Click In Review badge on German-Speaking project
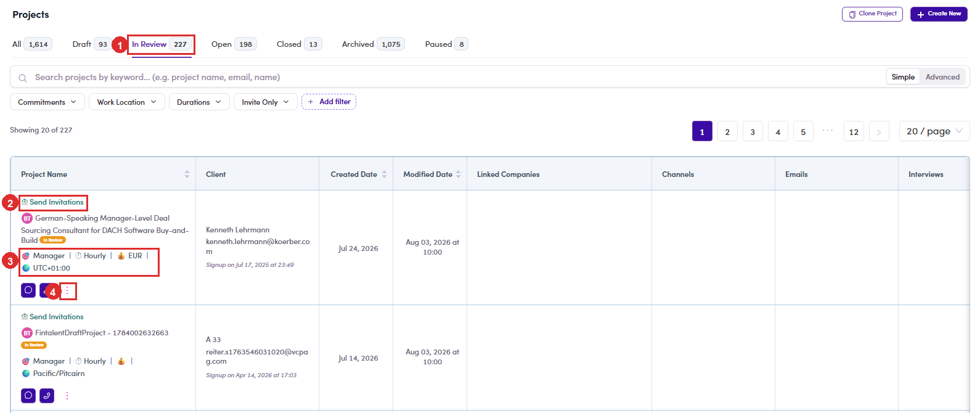This screenshot has height=413, width=980. click(x=53, y=240)
